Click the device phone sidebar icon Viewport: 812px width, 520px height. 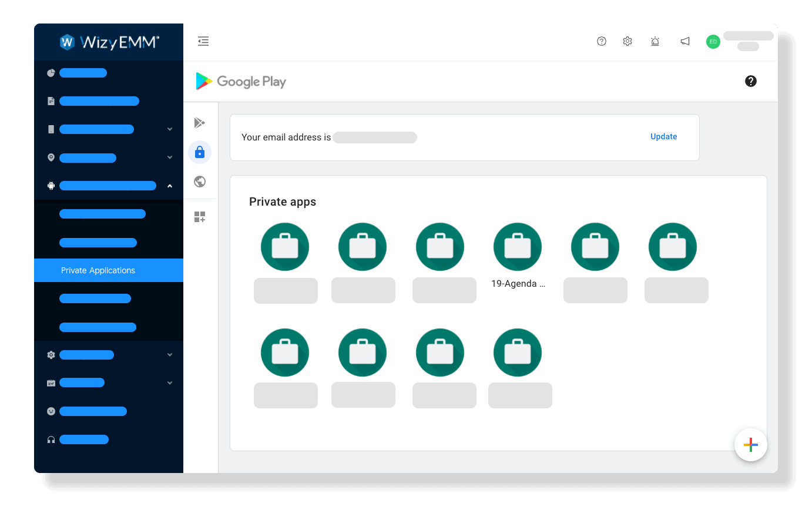click(51, 129)
